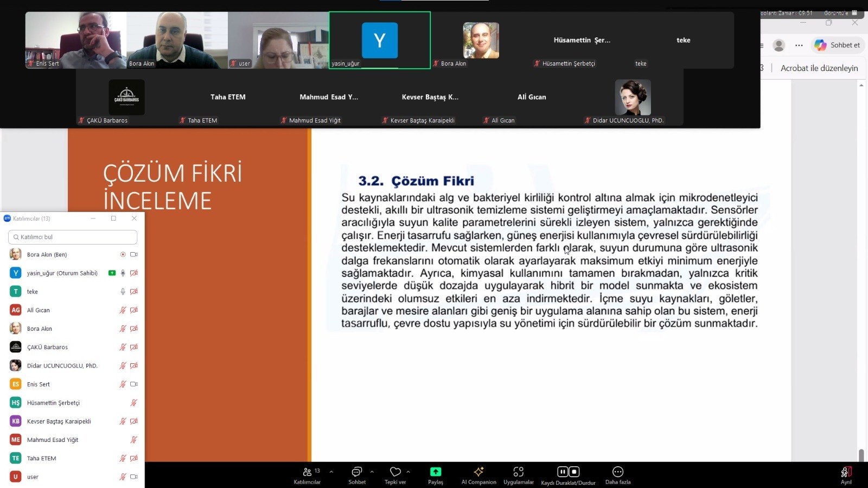Expand the arrow next to Tepki ver

408,472
